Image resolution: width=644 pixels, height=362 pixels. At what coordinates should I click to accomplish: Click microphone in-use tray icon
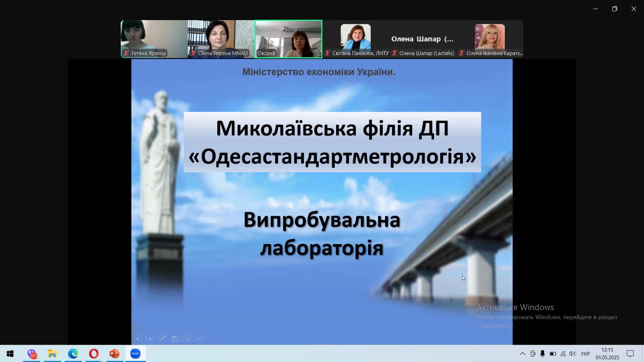point(543,354)
